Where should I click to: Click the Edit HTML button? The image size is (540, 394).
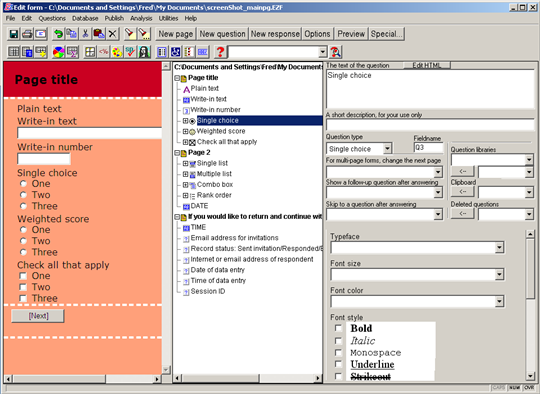(427, 65)
